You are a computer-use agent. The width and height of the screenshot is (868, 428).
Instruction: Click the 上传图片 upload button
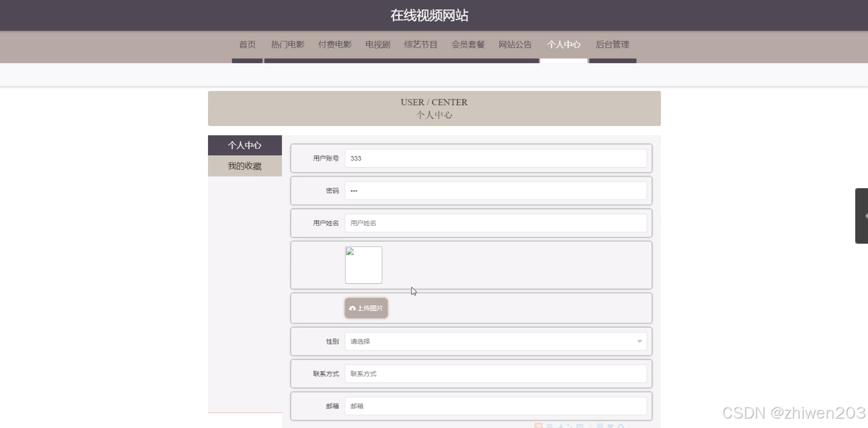tap(366, 308)
